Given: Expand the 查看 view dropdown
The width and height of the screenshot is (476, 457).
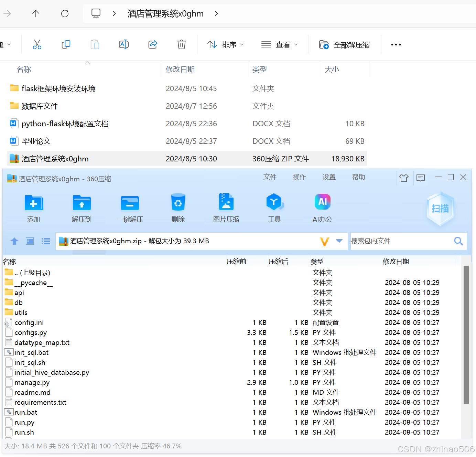Looking at the screenshot, I should 280,44.
